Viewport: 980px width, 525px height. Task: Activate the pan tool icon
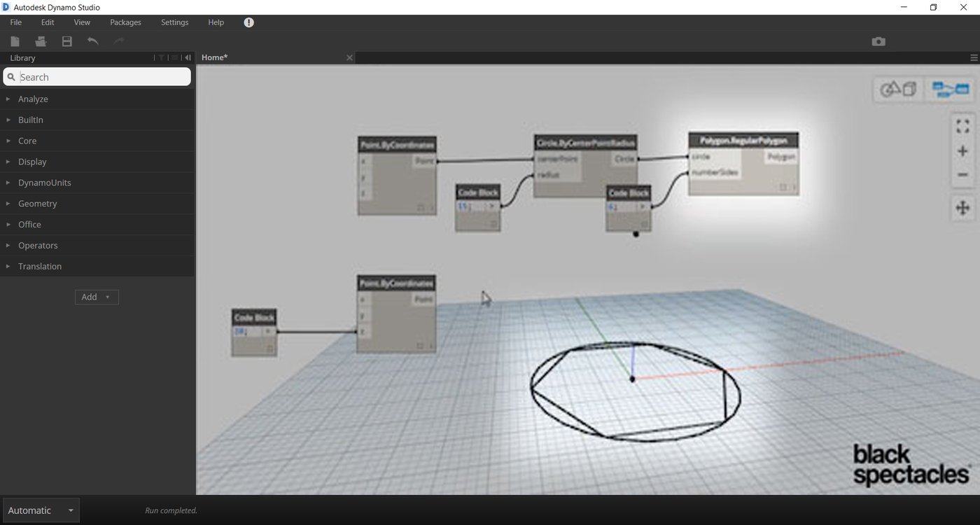tap(962, 208)
